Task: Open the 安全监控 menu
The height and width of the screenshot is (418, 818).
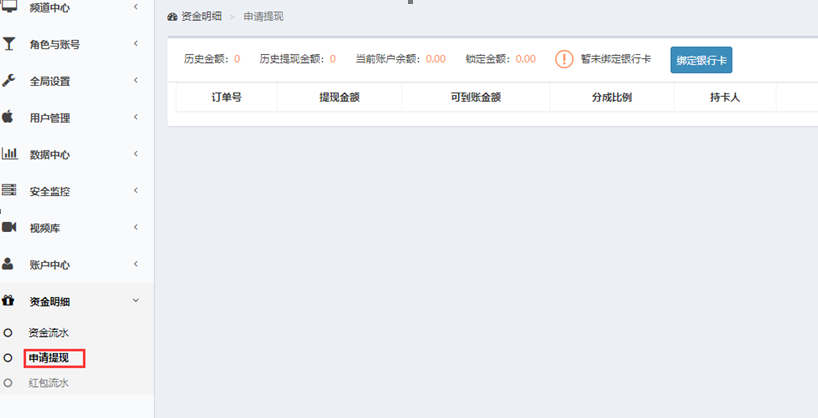Action: point(50,192)
